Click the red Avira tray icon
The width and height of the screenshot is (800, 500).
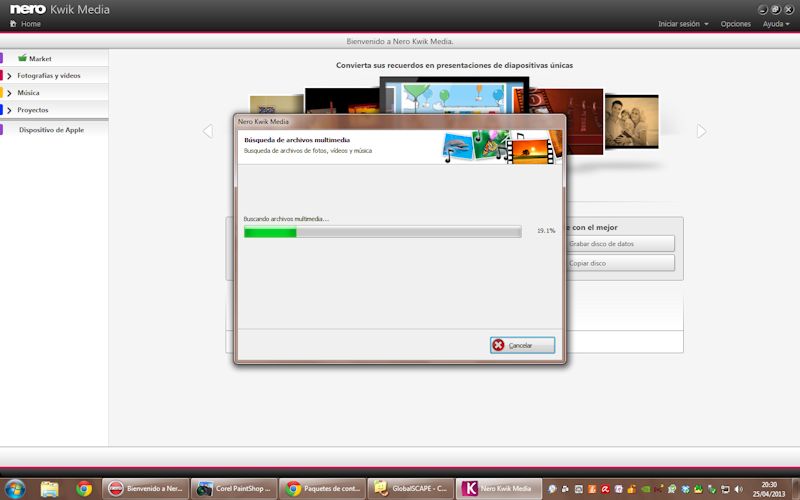(x=605, y=489)
